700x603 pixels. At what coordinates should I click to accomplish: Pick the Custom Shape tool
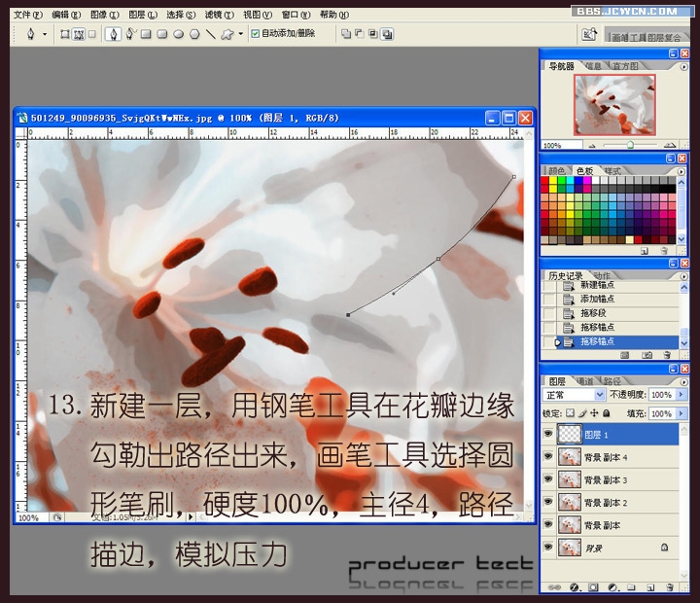point(227,34)
